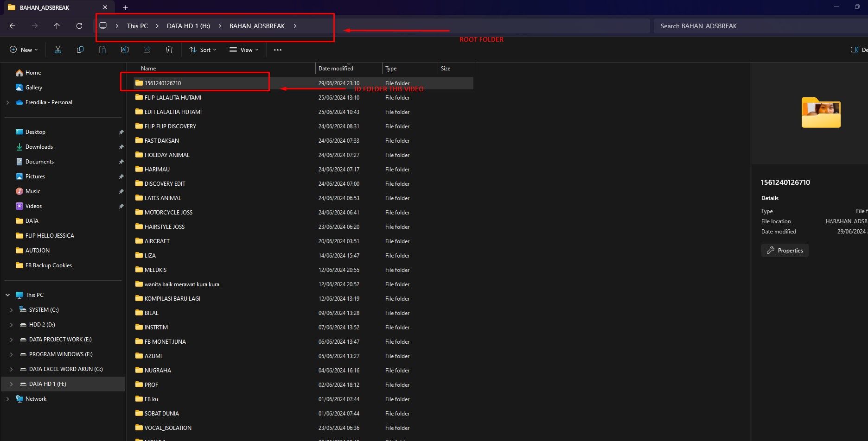Open Downloads in the sidebar
Screen dimensions: 868x441
[x=39, y=147]
